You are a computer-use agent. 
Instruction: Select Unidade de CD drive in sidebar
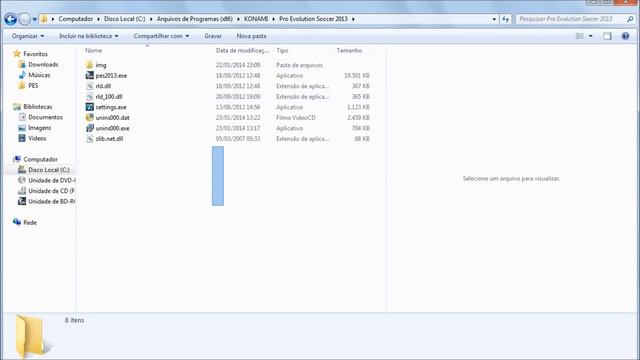[x=51, y=191]
